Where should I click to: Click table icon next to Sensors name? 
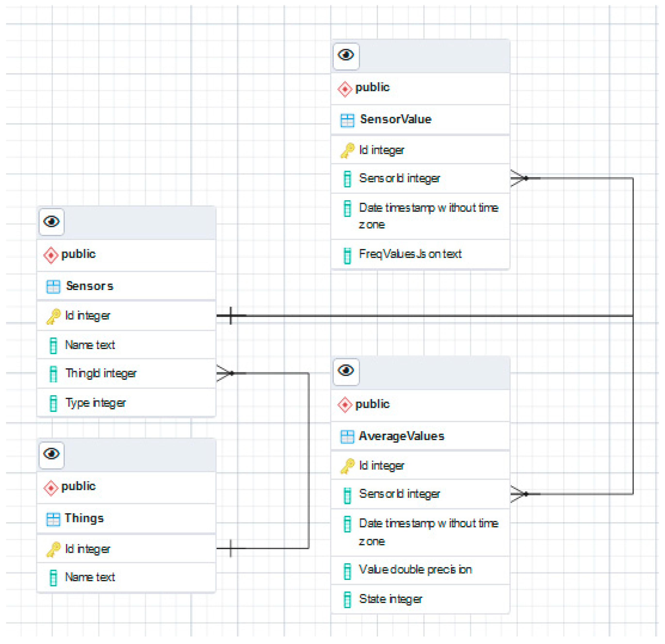tap(53, 287)
